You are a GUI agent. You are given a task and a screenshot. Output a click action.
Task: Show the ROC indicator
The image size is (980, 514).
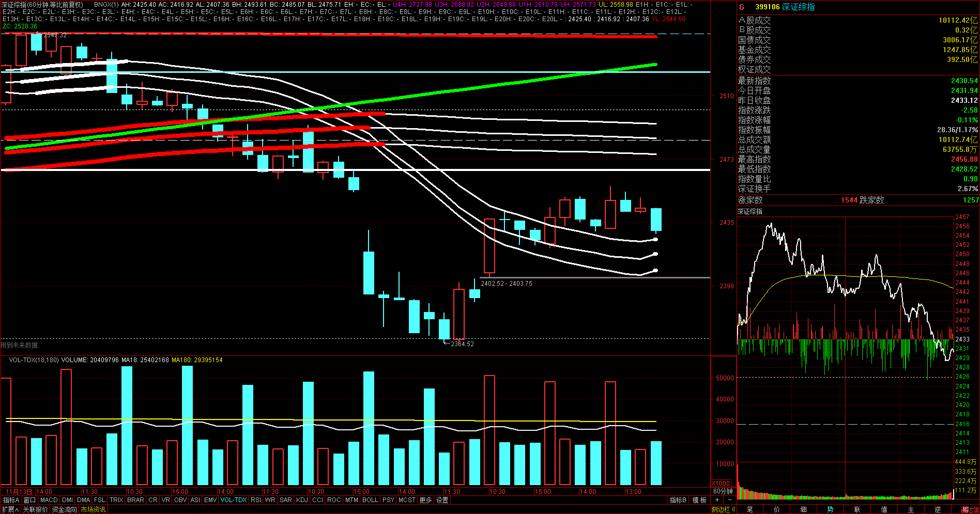[x=334, y=500]
